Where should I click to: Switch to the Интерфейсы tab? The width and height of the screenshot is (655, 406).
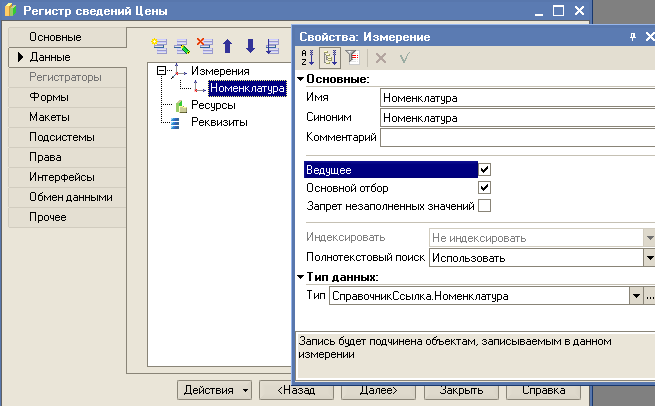click(67, 177)
